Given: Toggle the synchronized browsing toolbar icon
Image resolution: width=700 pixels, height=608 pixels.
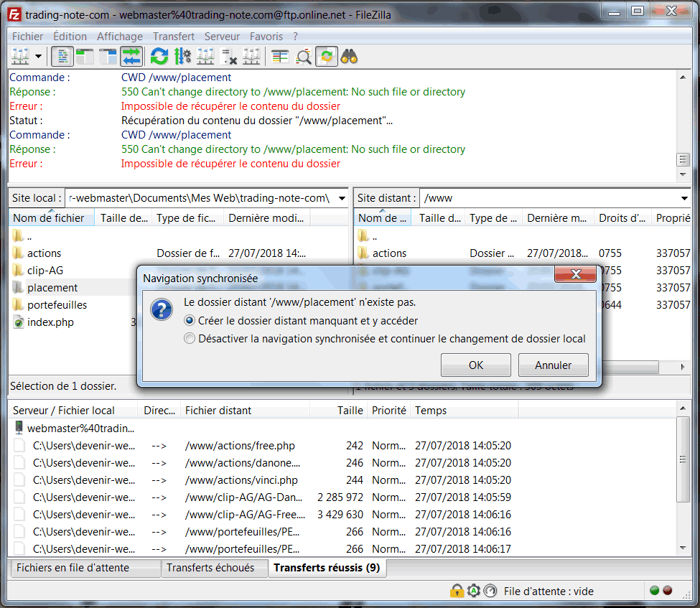Looking at the screenshot, I should pos(327,57).
